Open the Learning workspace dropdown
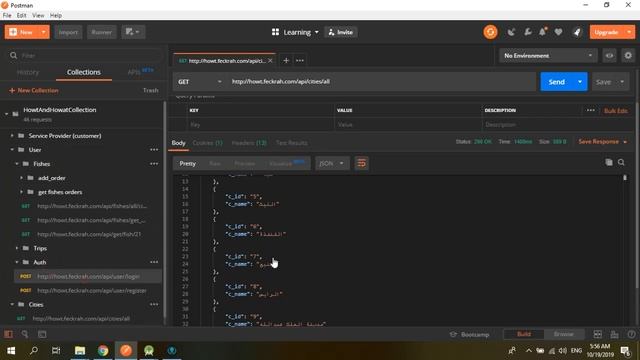Image resolution: width=640 pixels, height=360 pixels. point(295,32)
